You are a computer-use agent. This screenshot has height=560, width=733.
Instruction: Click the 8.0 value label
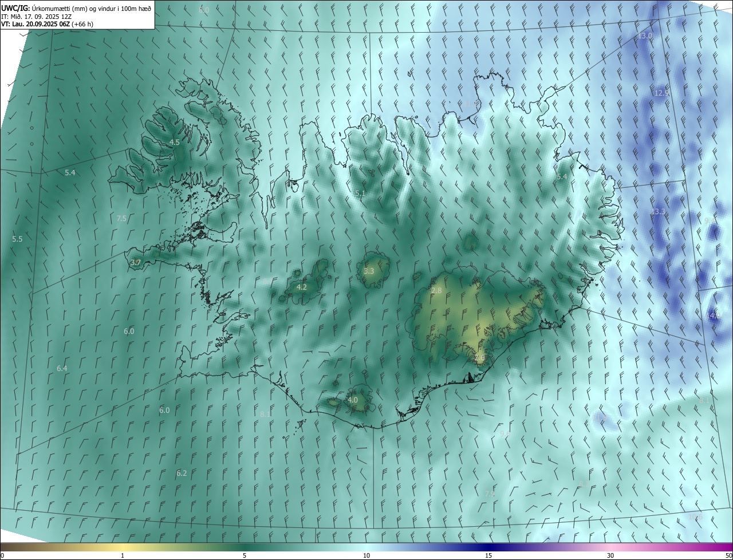204,10
